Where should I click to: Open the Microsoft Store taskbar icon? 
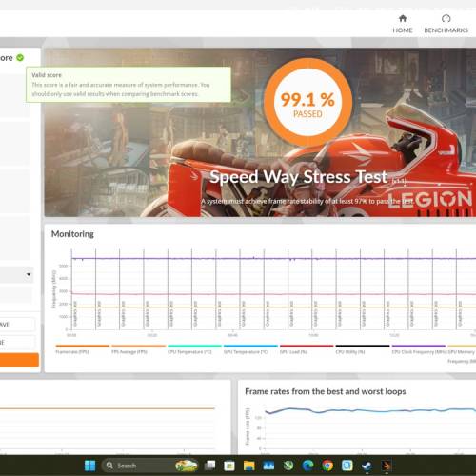coord(229,466)
